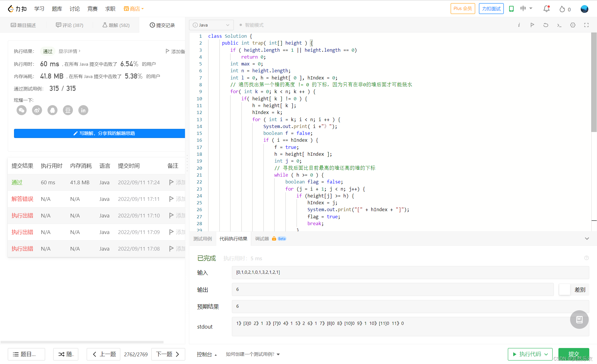
Task: Share result on Weibo icon
Action: (x=37, y=110)
